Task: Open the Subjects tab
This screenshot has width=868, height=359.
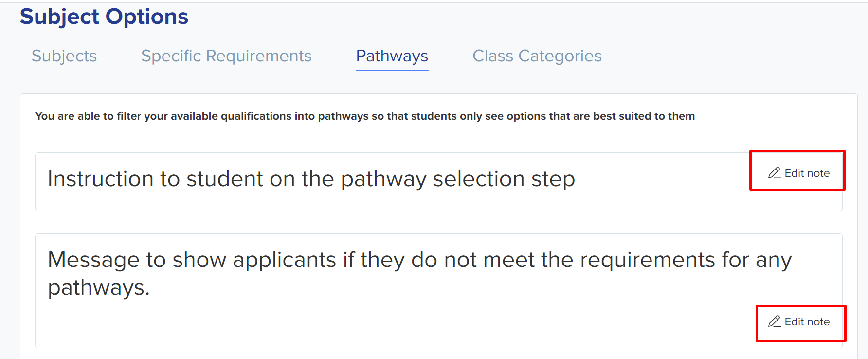Action: pos(64,56)
